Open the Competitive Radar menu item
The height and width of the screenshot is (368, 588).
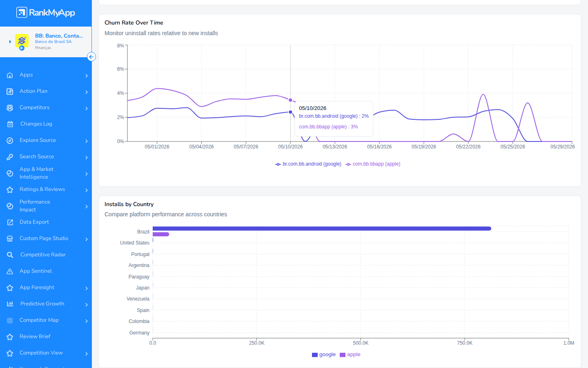tap(46, 255)
